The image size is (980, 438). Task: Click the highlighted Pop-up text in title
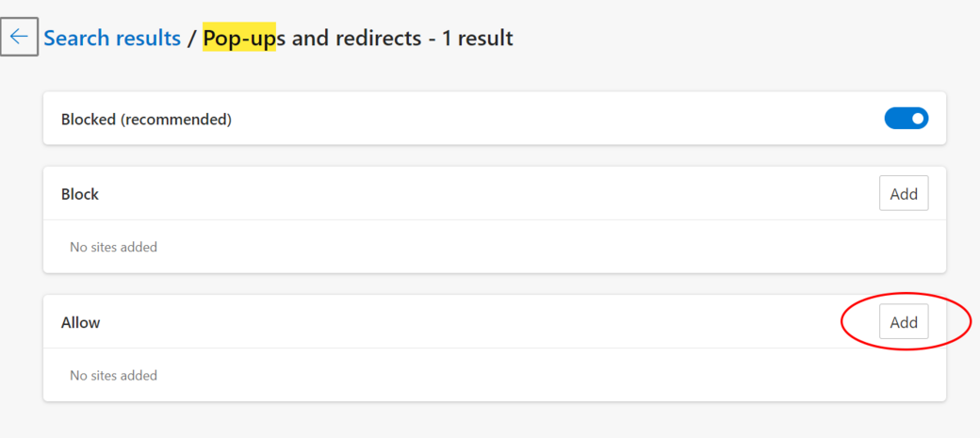click(238, 39)
